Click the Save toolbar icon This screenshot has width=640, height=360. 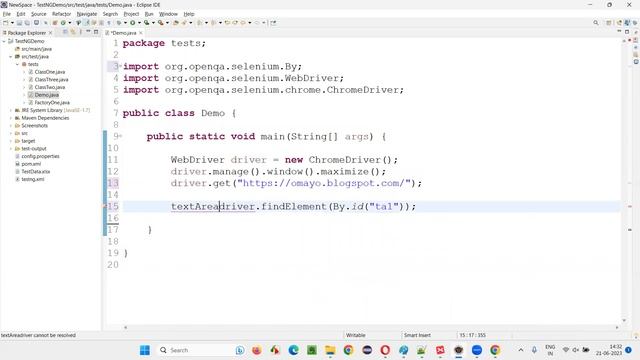pyautogui.click(x=19, y=23)
